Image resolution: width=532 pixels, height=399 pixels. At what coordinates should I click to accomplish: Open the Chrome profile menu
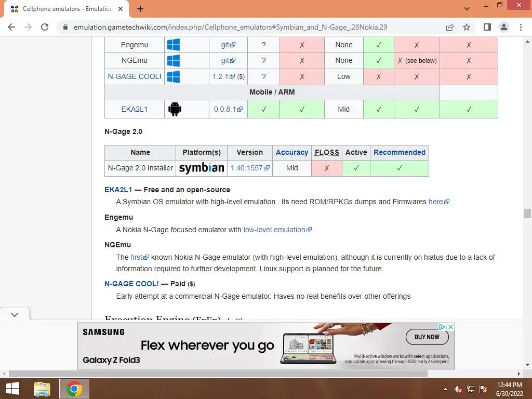coord(504,27)
